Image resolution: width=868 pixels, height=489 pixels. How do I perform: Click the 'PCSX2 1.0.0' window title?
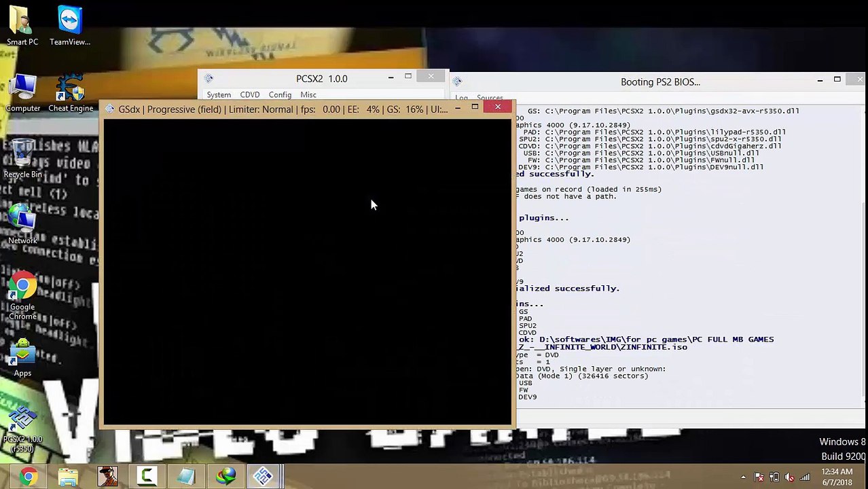pyautogui.click(x=322, y=79)
